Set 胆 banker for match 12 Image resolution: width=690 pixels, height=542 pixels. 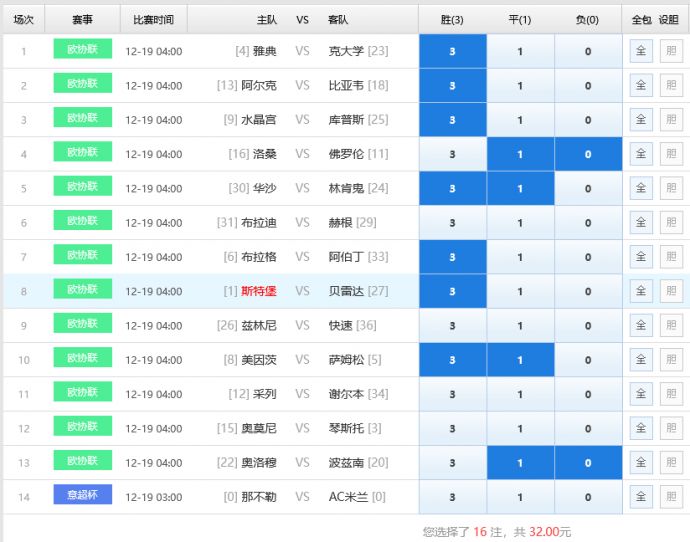coord(671,428)
